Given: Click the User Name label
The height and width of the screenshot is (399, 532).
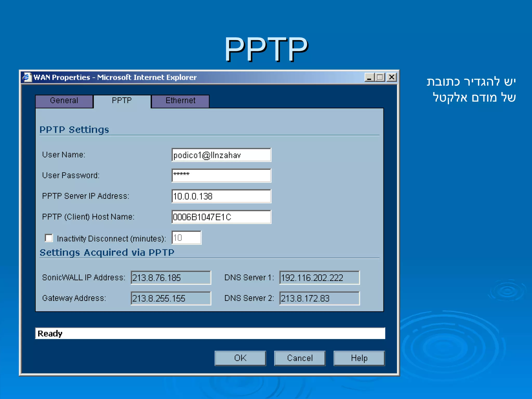Looking at the screenshot, I should pos(64,155).
